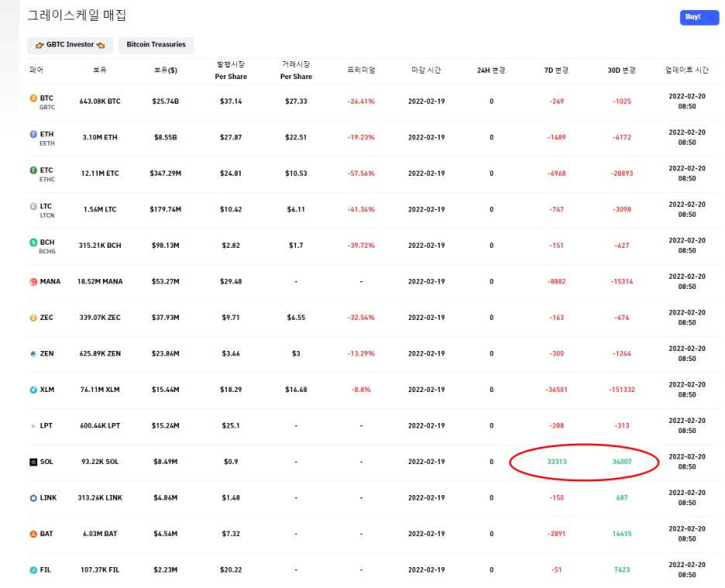Click the ETH coin icon
725x588 pixels.
coord(33,134)
